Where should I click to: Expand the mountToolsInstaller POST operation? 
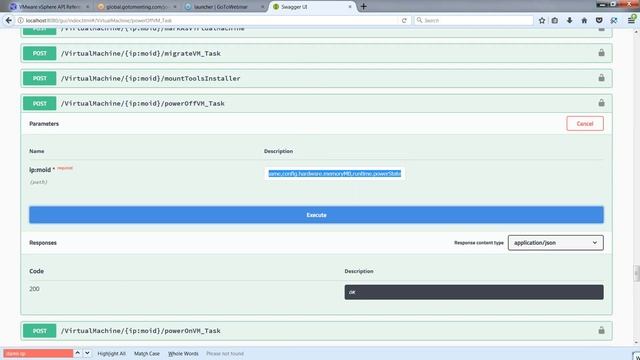click(x=316, y=78)
